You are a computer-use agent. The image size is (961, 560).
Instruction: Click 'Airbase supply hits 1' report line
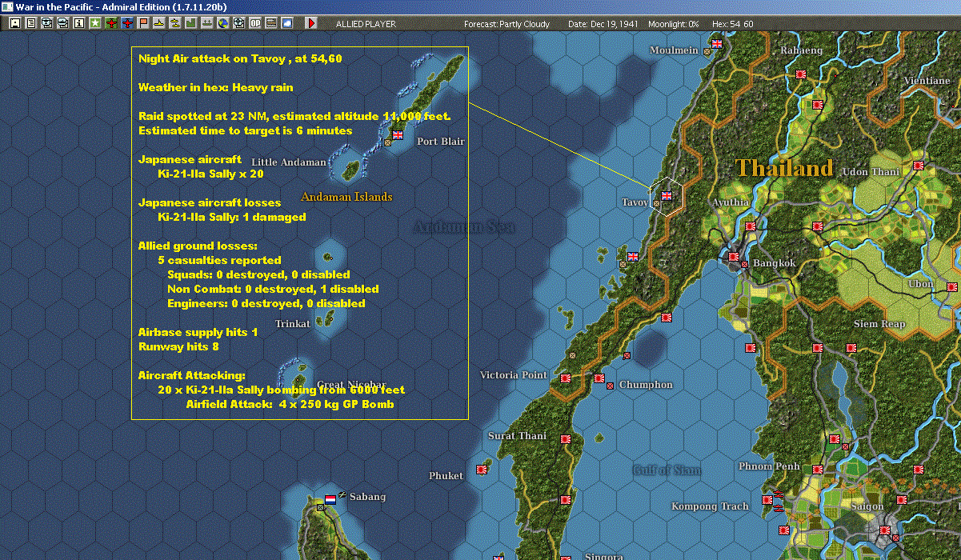pyautogui.click(x=198, y=332)
